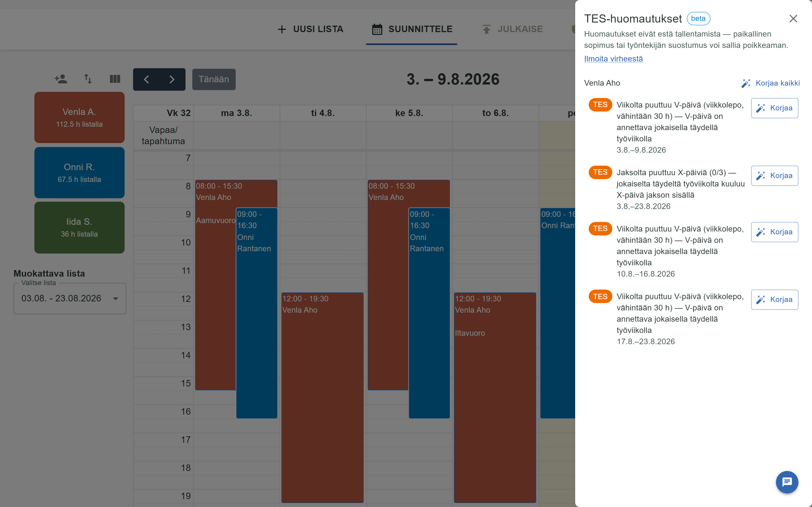
Task: Close the TES-huomautukset panel
Action: tap(793, 19)
